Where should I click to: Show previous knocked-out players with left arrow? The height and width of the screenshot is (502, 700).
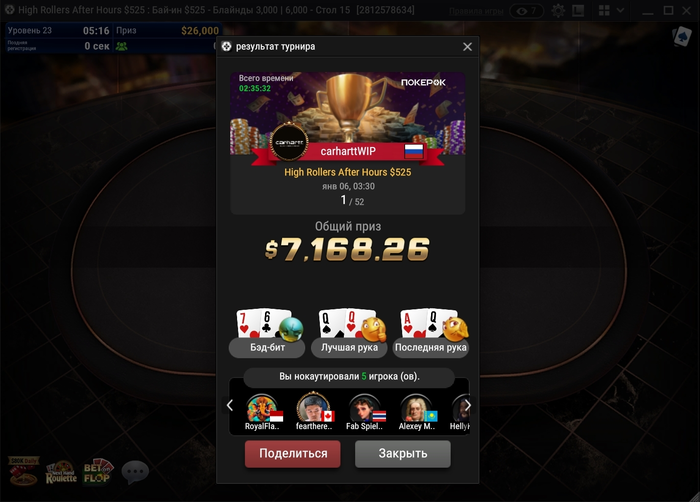click(x=230, y=406)
